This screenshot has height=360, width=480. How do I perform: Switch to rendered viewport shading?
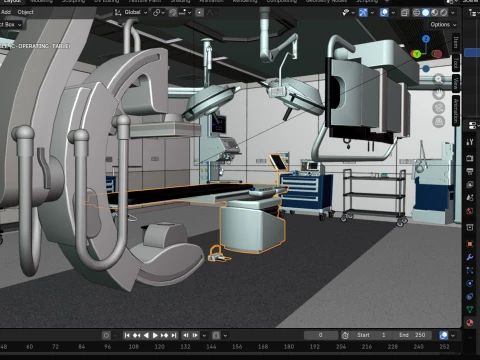pyautogui.click(x=443, y=13)
